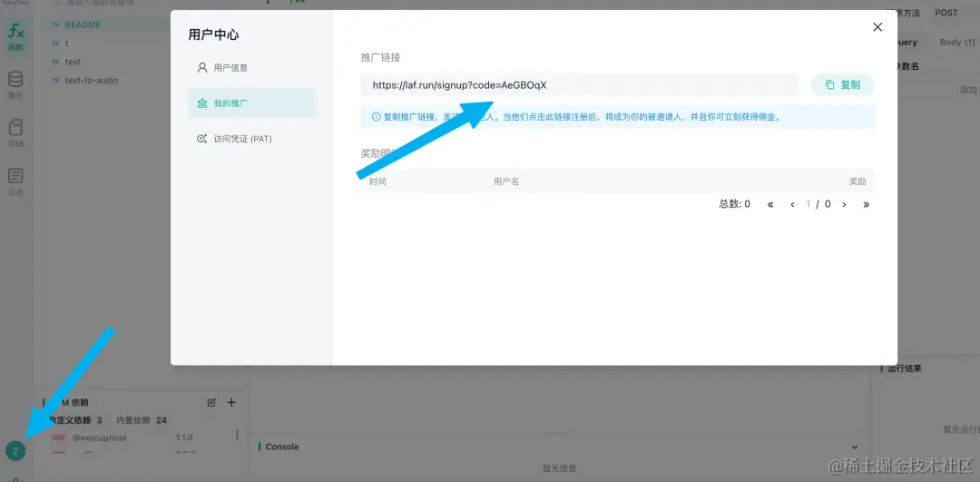The height and width of the screenshot is (482, 980).
Task: Switch to 自定义依赖 tab
Action: click(x=75, y=420)
